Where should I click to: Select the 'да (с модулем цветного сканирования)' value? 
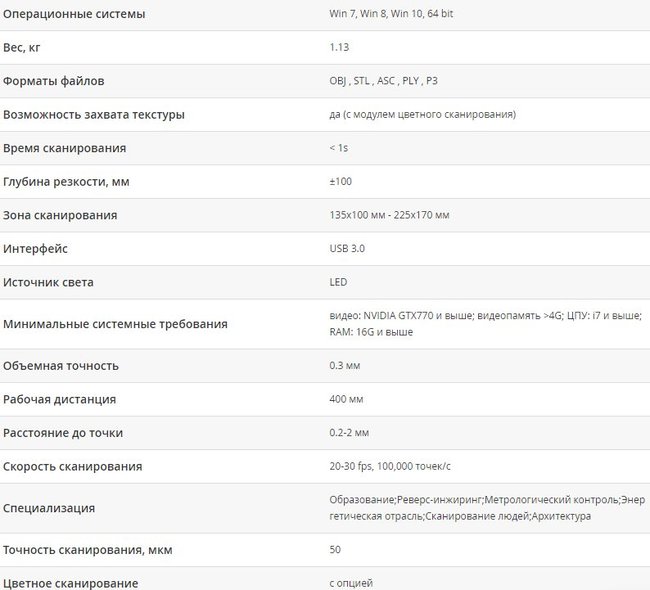point(422,115)
